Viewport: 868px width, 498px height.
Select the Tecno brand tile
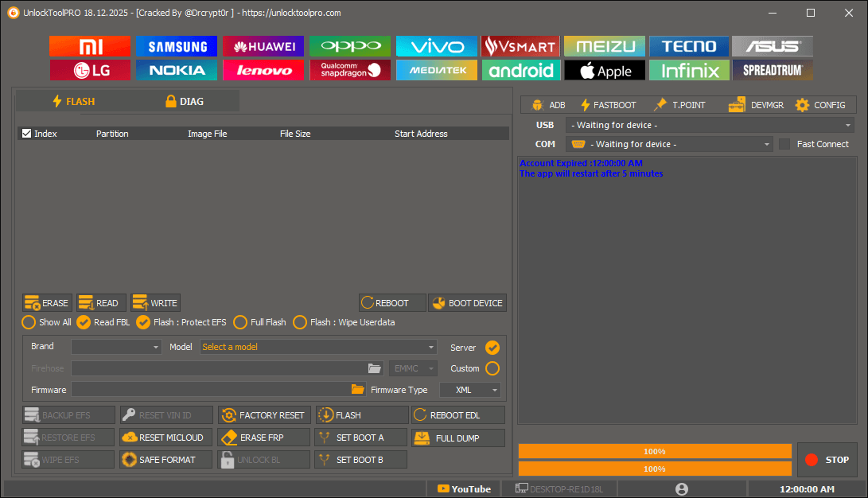(689, 46)
